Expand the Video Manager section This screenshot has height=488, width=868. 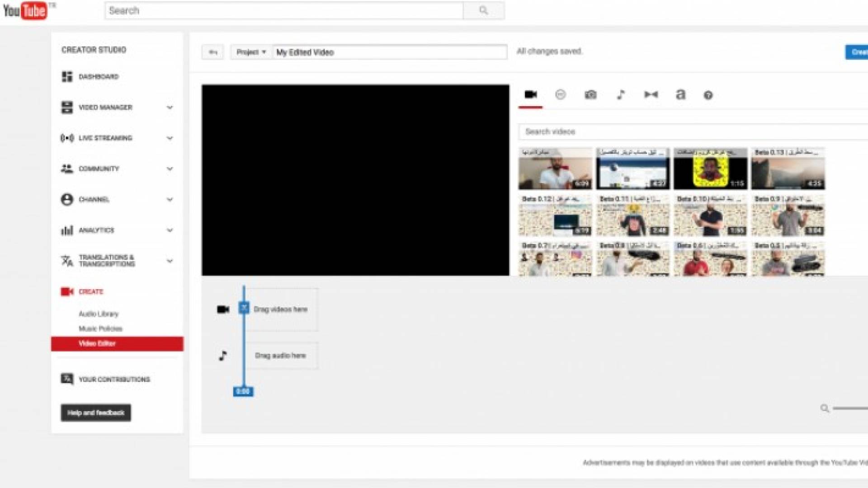click(170, 108)
